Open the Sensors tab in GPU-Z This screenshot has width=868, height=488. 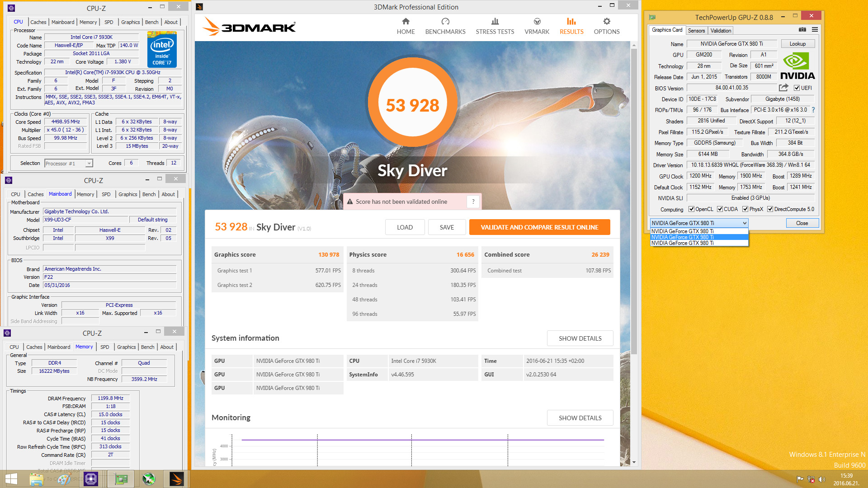tap(696, 31)
